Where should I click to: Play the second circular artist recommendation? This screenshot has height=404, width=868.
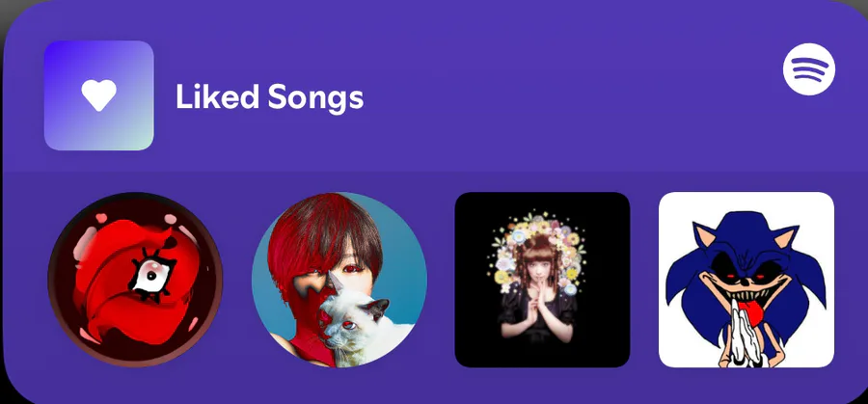tap(339, 280)
